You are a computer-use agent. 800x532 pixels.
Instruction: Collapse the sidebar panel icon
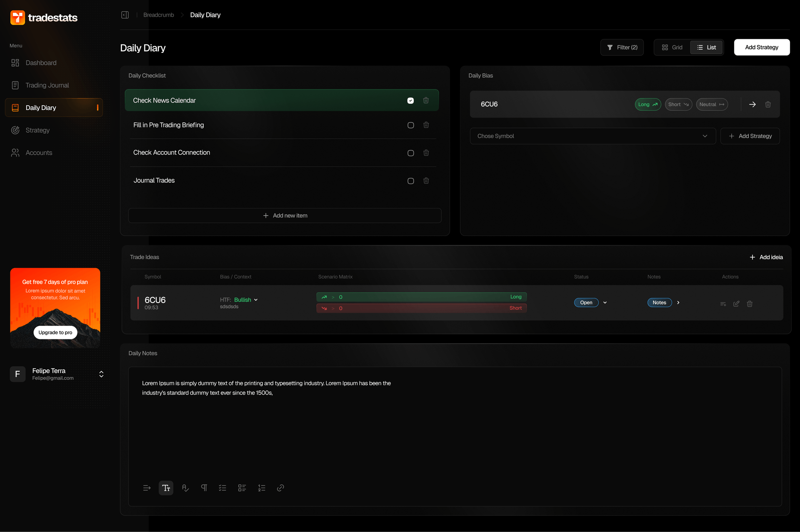(x=125, y=15)
